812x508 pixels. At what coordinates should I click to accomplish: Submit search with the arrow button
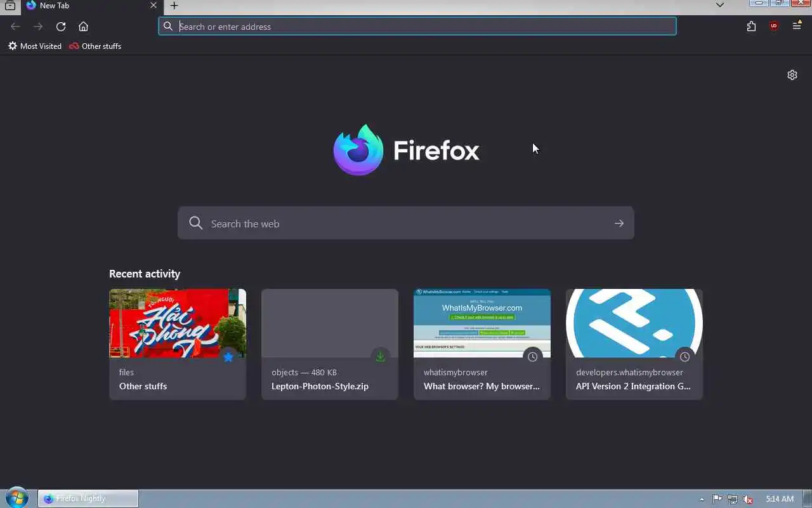(x=619, y=224)
